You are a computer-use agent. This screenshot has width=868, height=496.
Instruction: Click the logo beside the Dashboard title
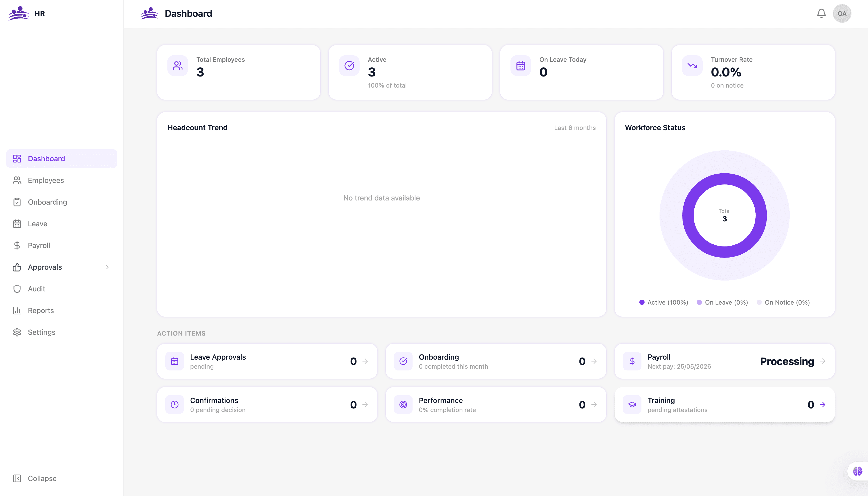point(149,13)
